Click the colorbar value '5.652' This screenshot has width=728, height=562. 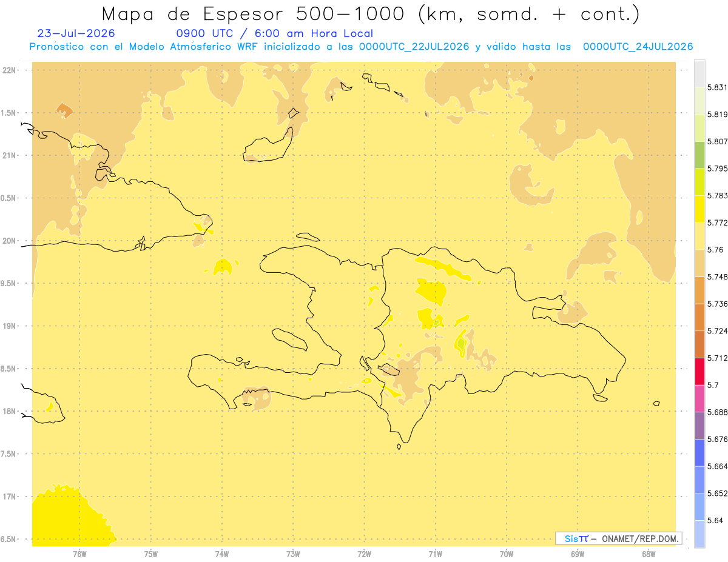coord(716,493)
